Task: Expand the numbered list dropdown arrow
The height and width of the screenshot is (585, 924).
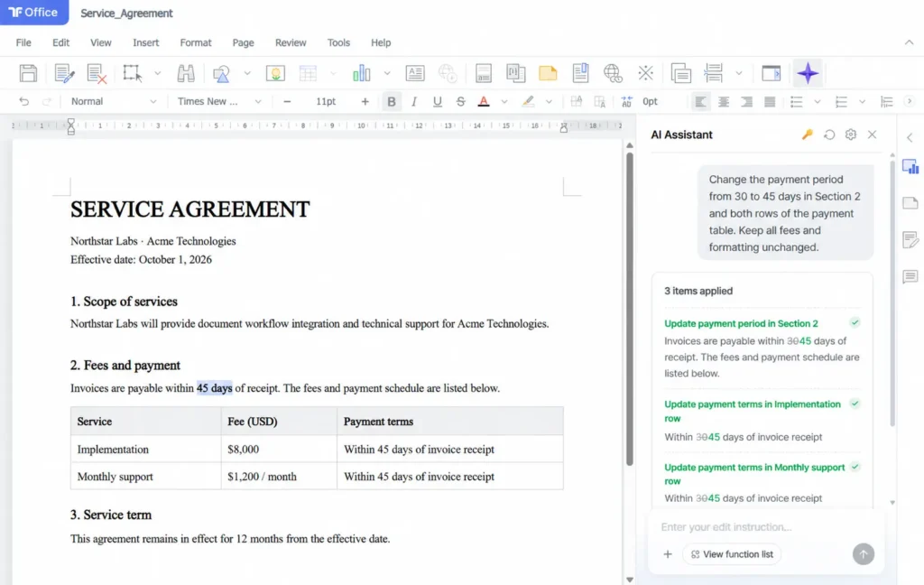Action: click(862, 101)
